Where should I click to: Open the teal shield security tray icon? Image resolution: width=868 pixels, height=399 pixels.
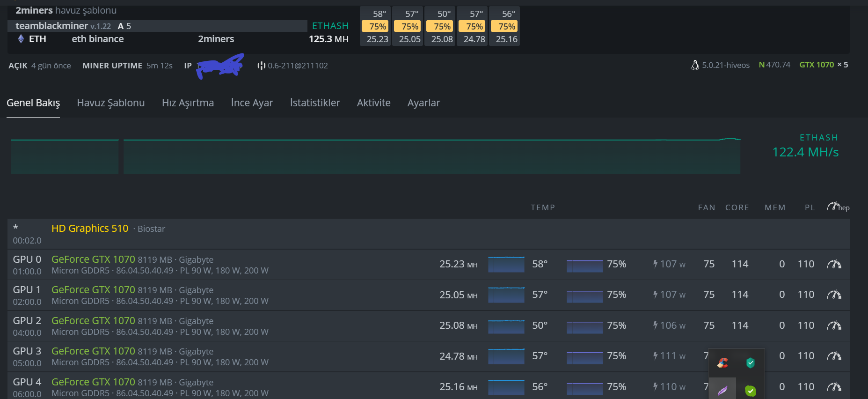751,362
